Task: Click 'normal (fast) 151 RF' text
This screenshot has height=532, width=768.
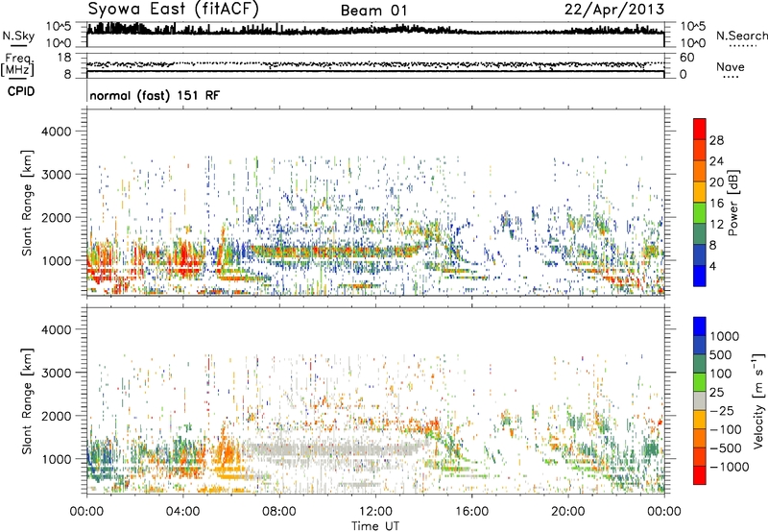Action: pyautogui.click(x=155, y=95)
